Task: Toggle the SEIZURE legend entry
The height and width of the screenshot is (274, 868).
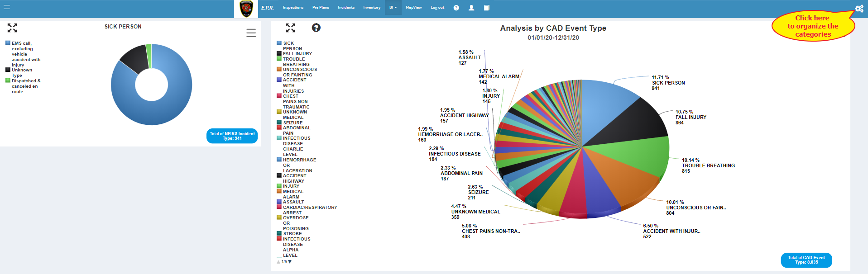Action: 290,123
